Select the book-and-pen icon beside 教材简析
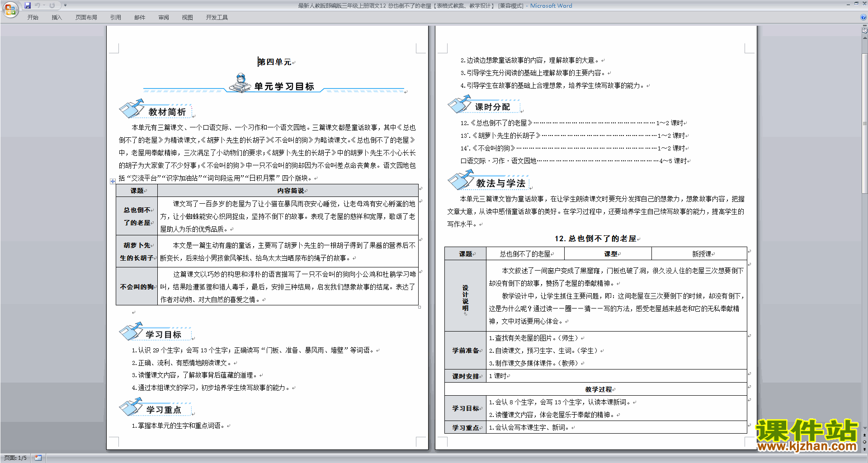Image resolution: width=868 pixels, height=463 pixels. pos(132,109)
